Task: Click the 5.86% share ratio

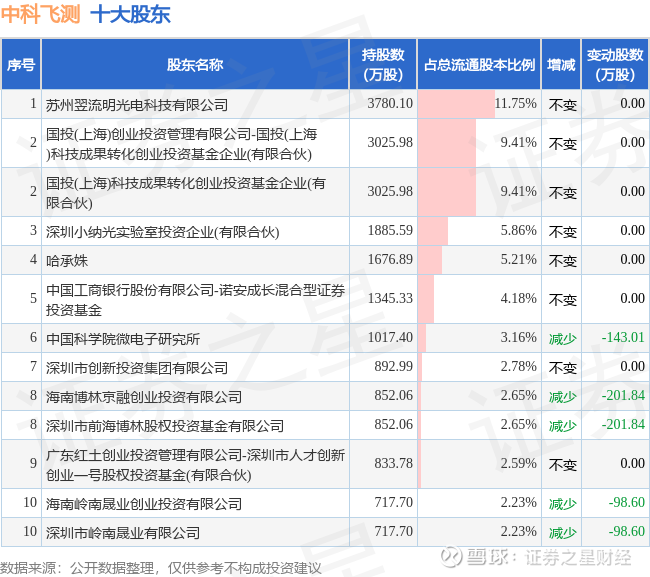Action: click(x=519, y=230)
